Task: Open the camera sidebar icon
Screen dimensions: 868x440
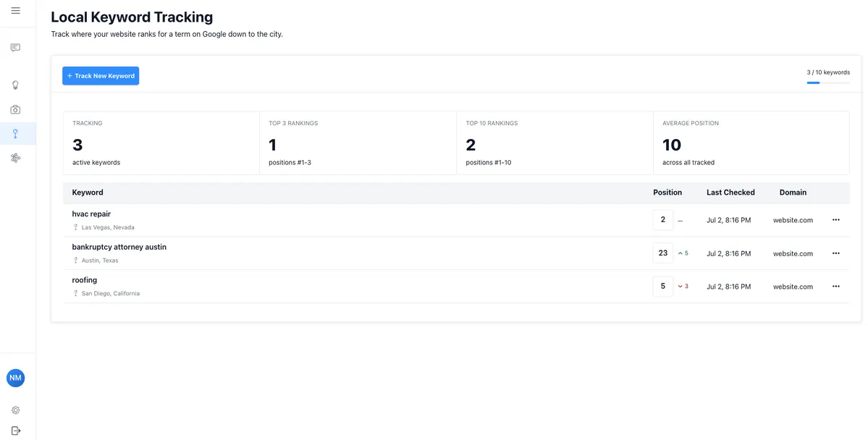Action: coord(15,109)
